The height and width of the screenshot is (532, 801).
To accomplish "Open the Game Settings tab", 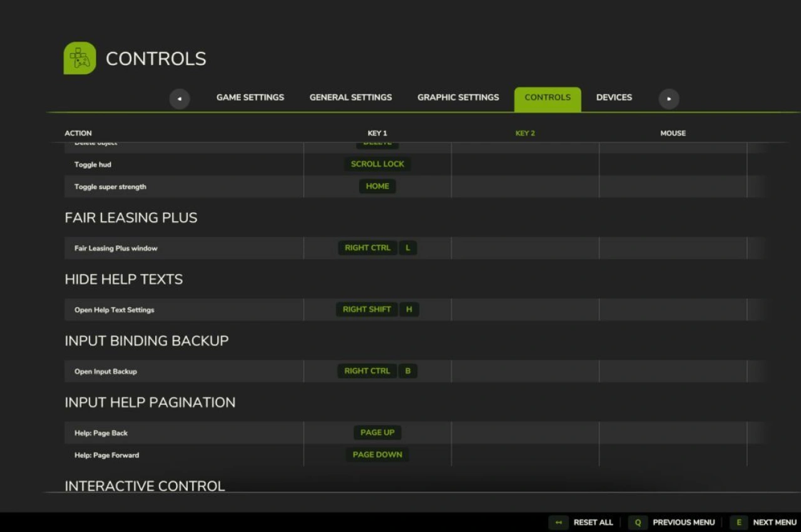I will (250, 98).
